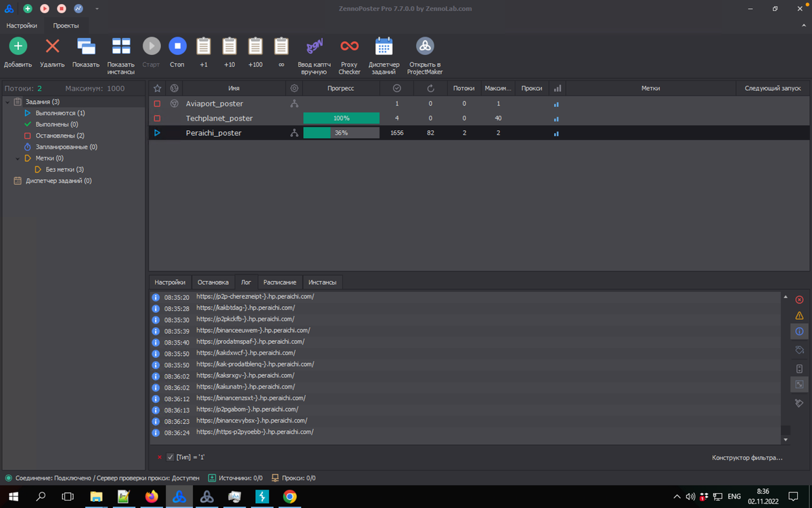Click the quick-access blue chart icon in title bar
This screenshot has width=812, height=508.
[78, 9]
